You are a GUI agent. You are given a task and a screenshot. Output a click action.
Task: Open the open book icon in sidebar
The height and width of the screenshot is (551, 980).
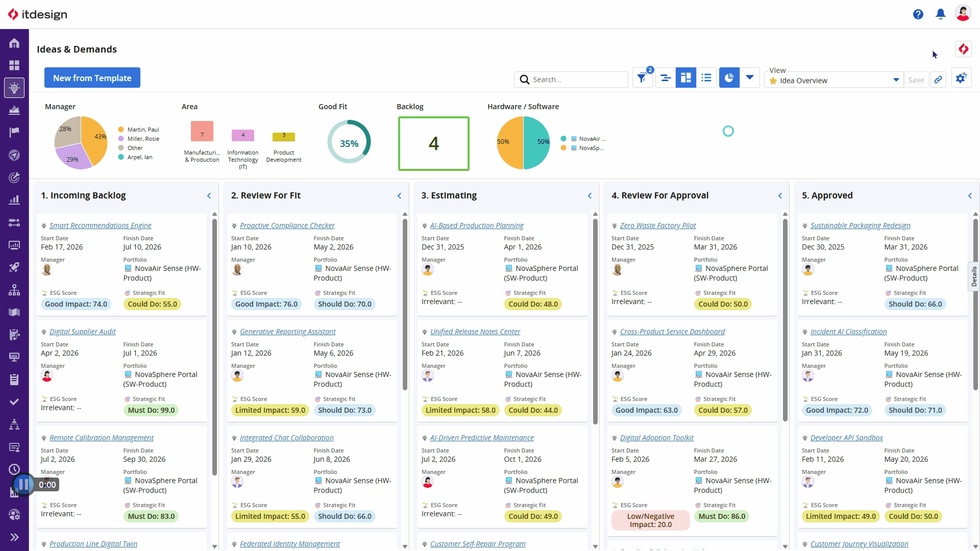point(14,312)
